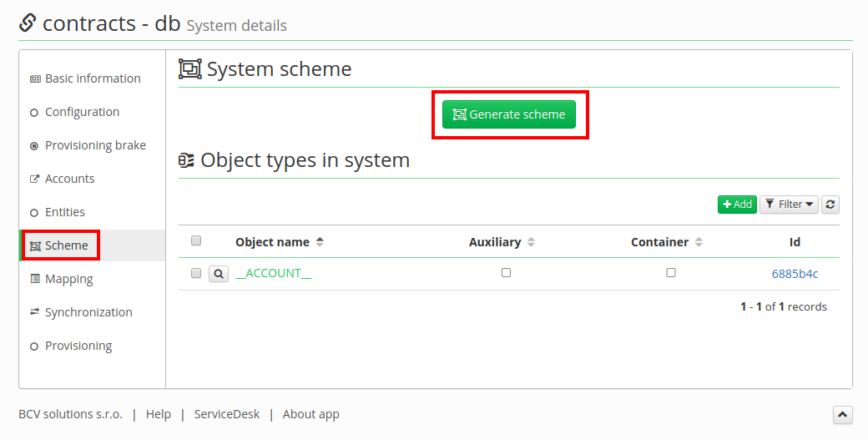Click the chain link icon beside contracts - db
The image size is (868, 440).
point(28,23)
